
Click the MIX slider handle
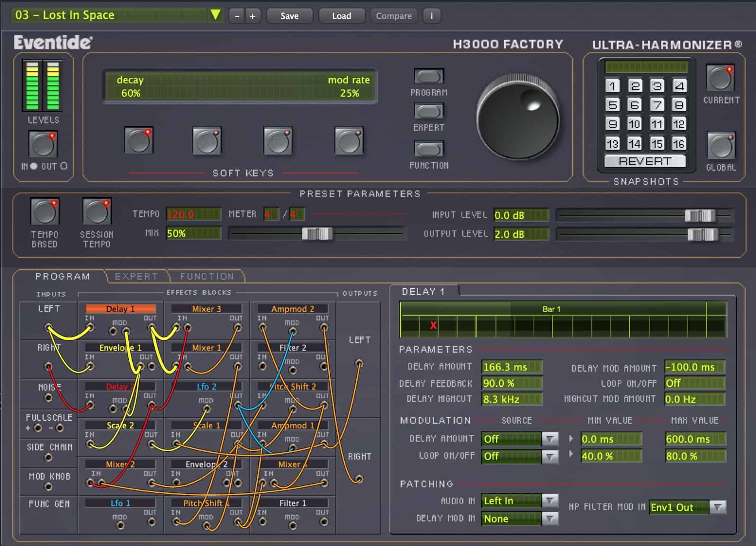click(317, 234)
